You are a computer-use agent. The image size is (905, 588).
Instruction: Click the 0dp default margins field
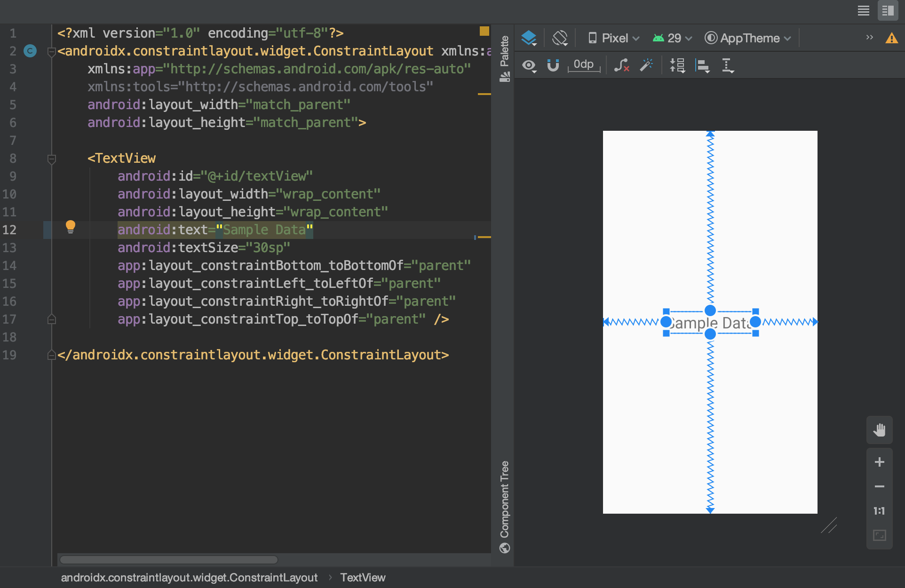pos(584,65)
